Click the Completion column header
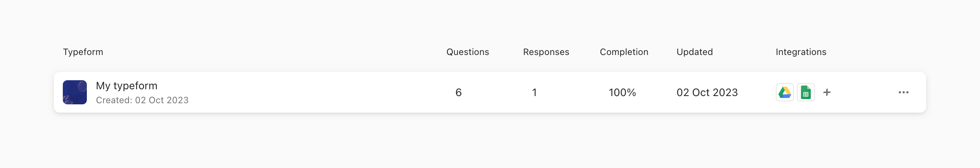Screen dimensions: 980x168 tap(624, 52)
